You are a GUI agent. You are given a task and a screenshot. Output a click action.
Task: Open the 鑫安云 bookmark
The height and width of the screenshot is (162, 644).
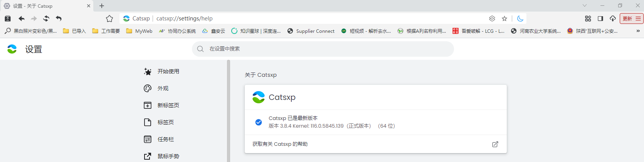[214, 31]
